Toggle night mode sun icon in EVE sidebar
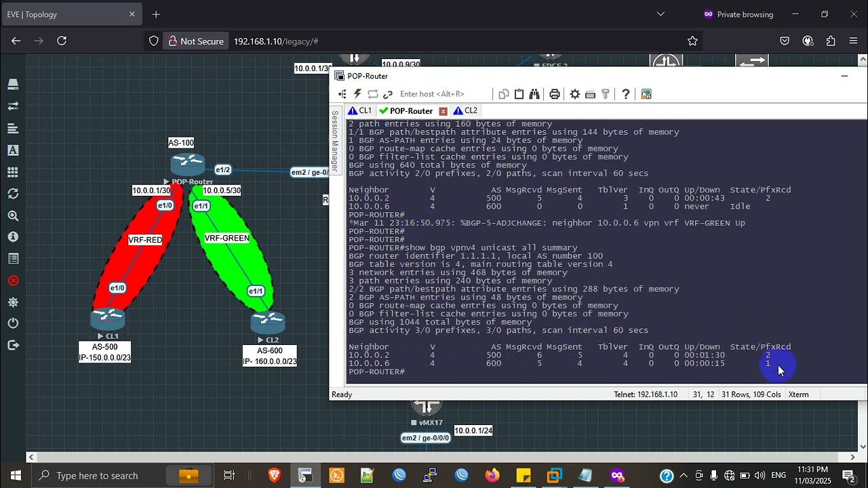 pos(13,302)
